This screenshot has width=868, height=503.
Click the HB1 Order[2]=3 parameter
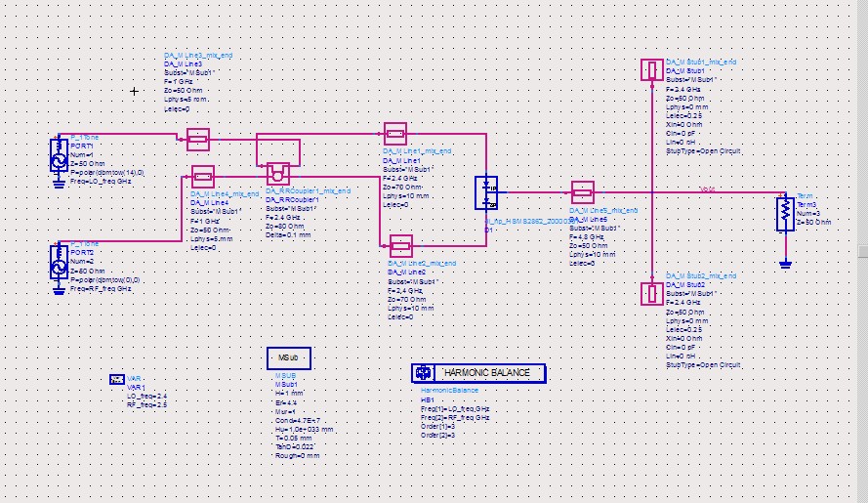[x=437, y=436]
